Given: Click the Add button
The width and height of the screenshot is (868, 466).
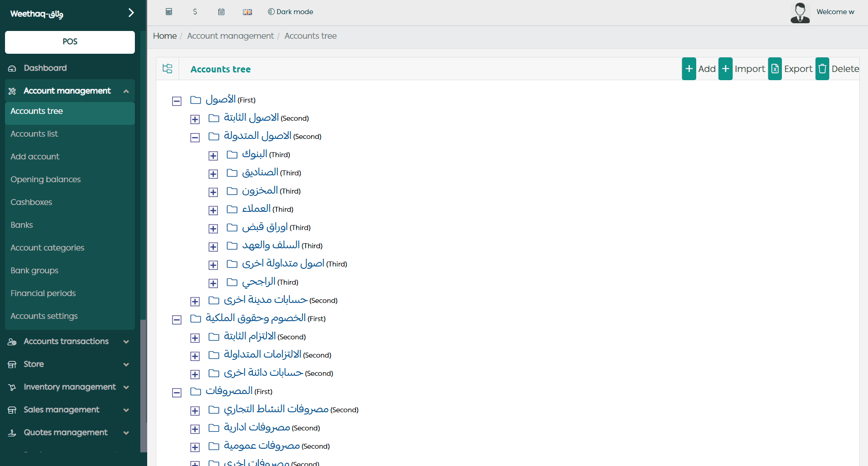Looking at the screenshot, I should (699, 68).
